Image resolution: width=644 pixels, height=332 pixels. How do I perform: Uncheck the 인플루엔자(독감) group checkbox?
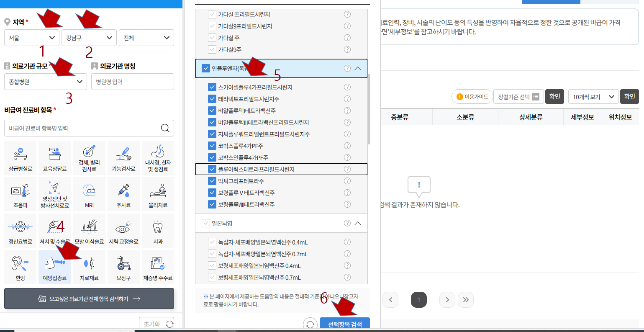tap(205, 68)
